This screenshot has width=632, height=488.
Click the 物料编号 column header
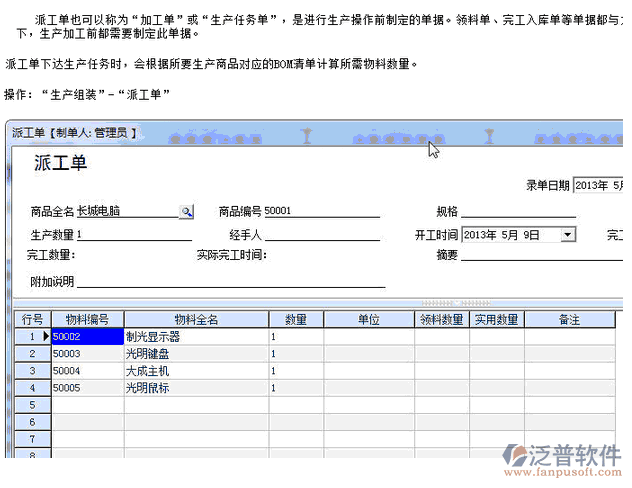coord(87,320)
